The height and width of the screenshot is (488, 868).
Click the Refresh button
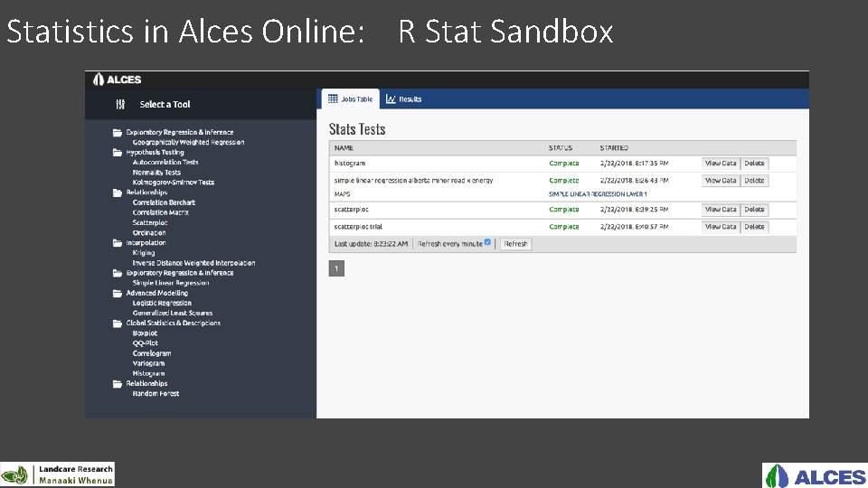point(515,244)
